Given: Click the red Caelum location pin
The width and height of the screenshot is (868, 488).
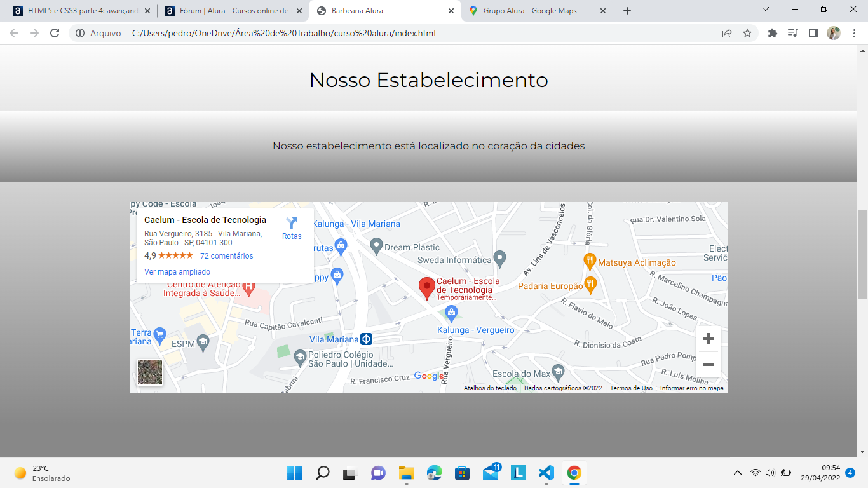Looking at the screenshot, I should point(427,288).
